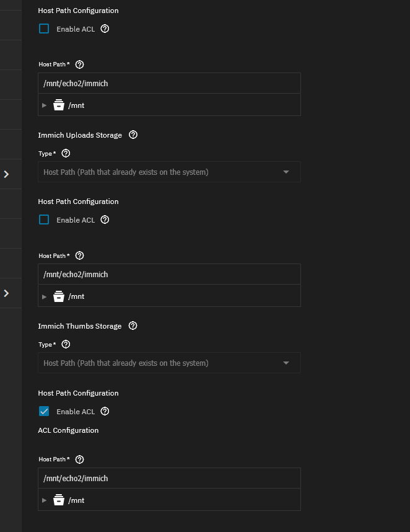Click lower sidebar chevron arrow
410x532 pixels.
[x=6, y=293]
